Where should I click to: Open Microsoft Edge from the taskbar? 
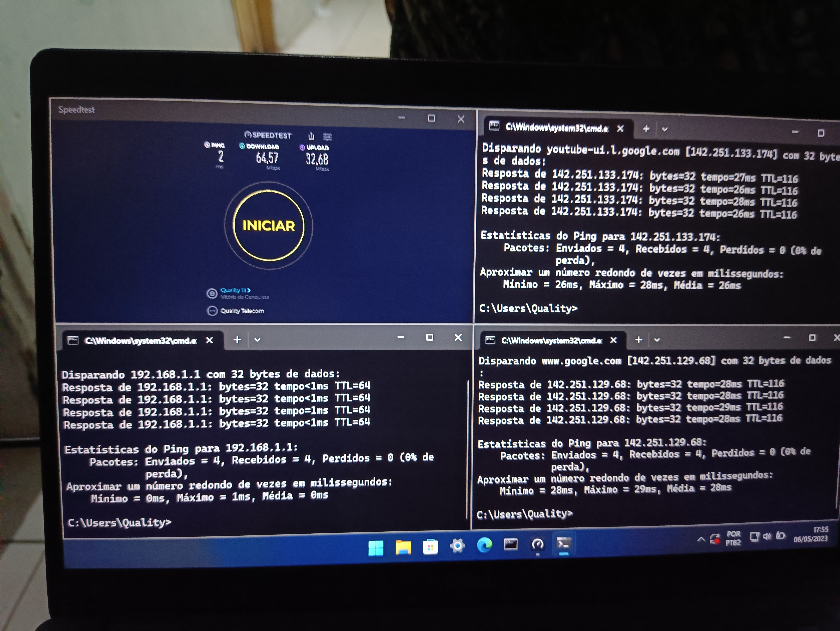pyautogui.click(x=484, y=546)
